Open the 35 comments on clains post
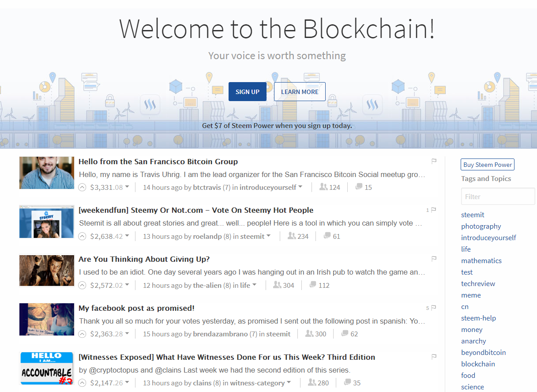This screenshot has height=392, width=537. click(x=352, y=383)
